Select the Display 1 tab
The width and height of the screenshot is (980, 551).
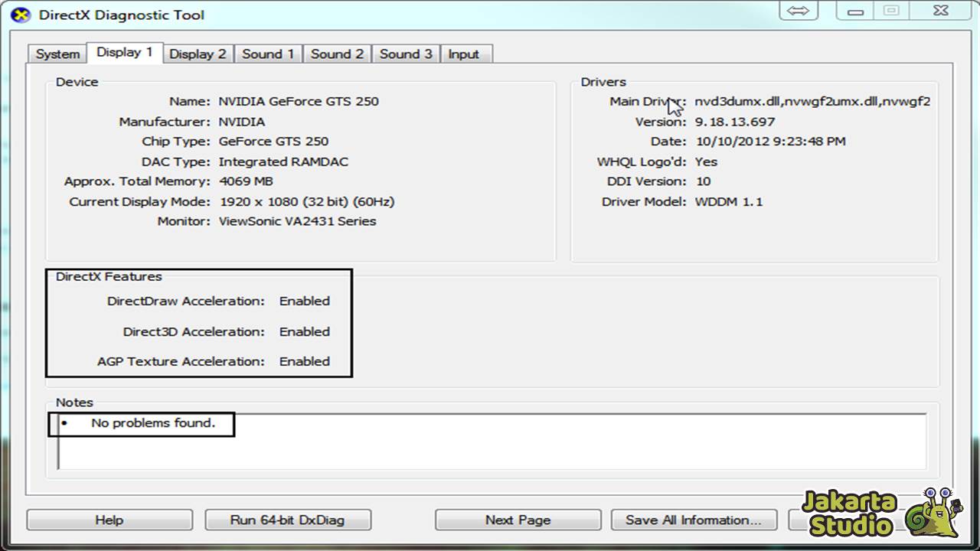coord(125,52)
